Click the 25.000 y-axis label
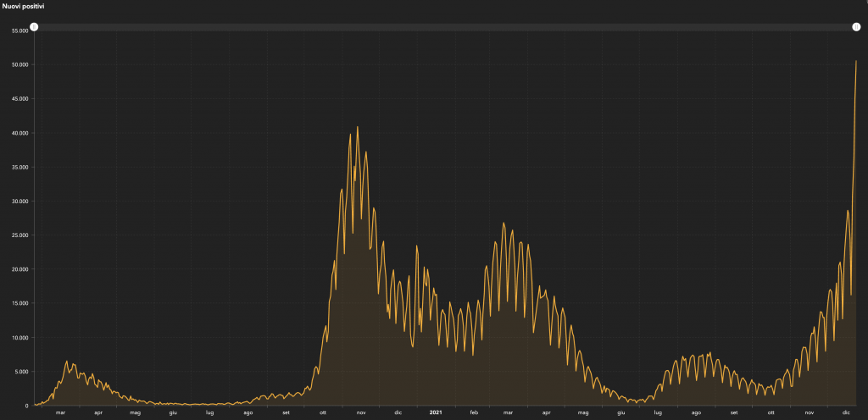 19,235
